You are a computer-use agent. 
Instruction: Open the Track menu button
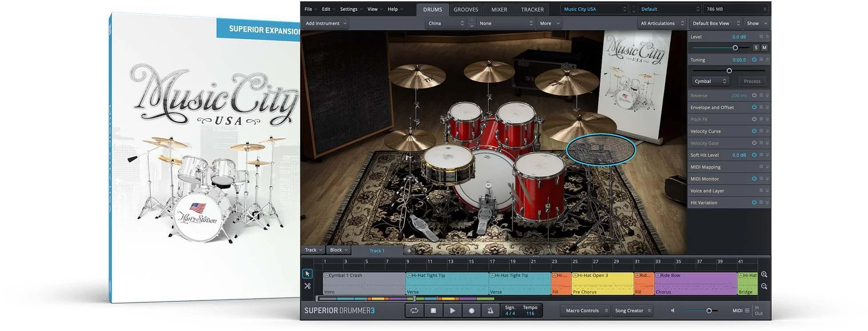tap(313, 250)
